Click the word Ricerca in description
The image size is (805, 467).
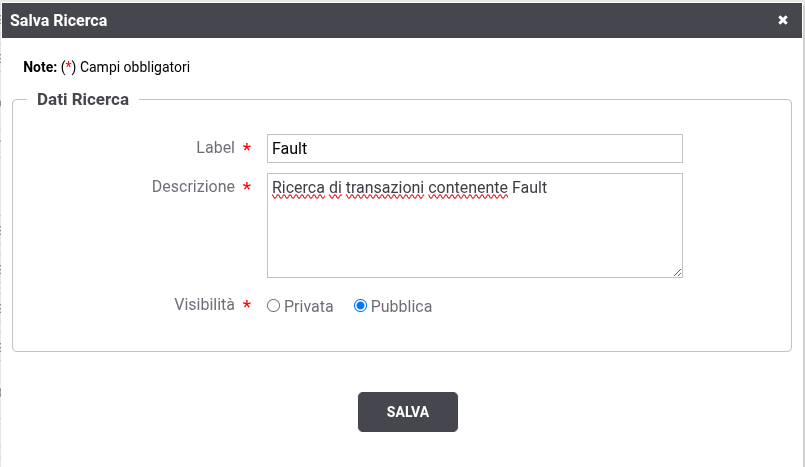point(298,188)
